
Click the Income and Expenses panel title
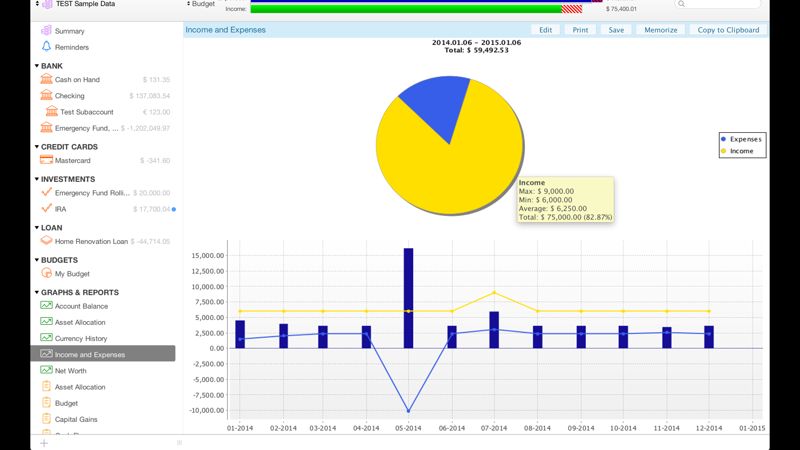click(226, 30)
